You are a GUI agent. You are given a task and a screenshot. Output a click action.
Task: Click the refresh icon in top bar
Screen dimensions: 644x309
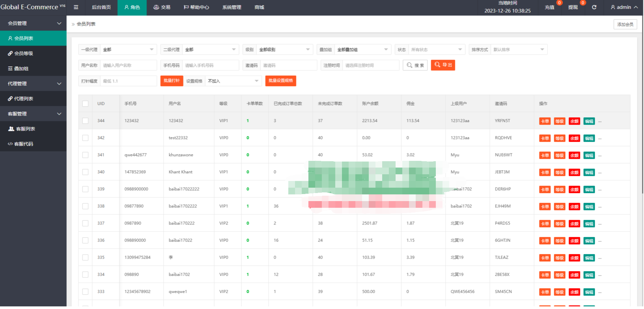(x=594, y=7)
